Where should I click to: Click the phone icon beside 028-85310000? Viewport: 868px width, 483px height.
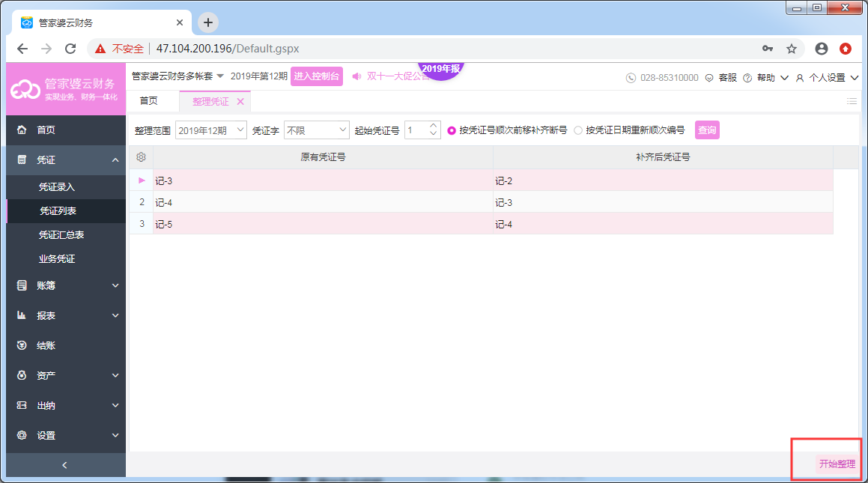click(x=631, y=78)
